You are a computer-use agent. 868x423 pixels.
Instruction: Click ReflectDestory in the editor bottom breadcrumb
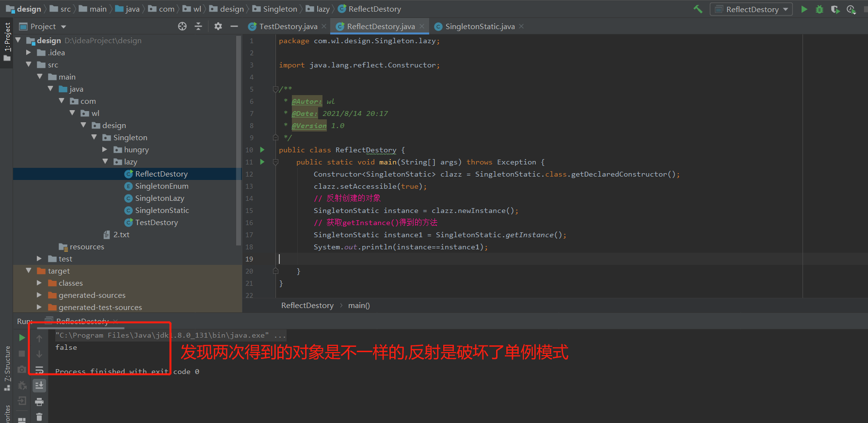pyautogui.click(x=307, y=305)
